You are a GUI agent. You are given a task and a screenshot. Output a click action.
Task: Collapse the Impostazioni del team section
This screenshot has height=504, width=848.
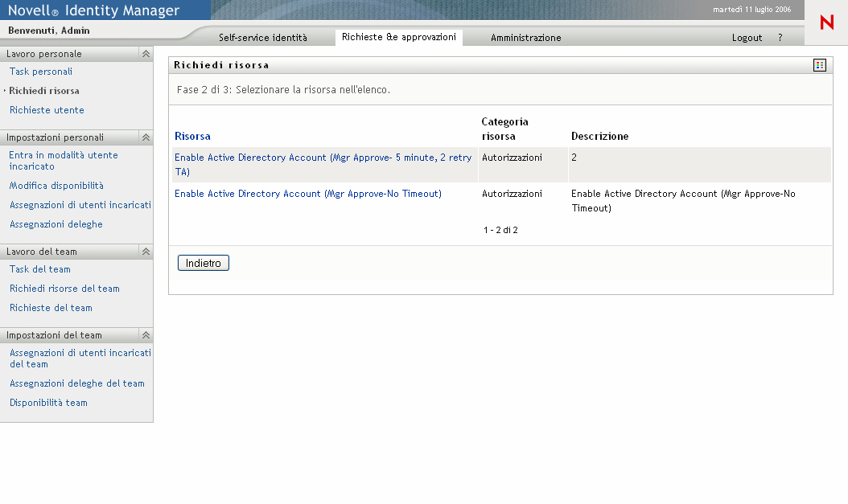coord(146,335)
